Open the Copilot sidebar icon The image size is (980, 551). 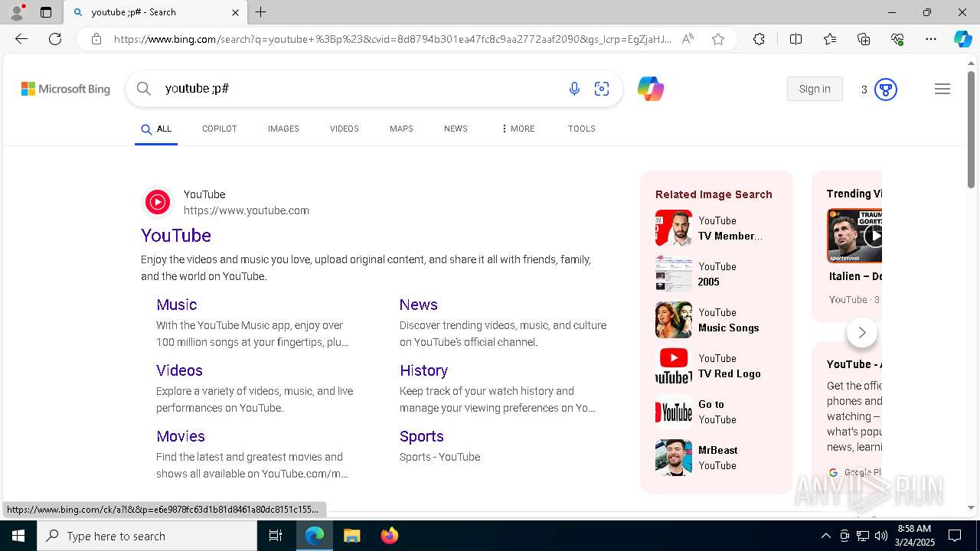coord(962,39)
